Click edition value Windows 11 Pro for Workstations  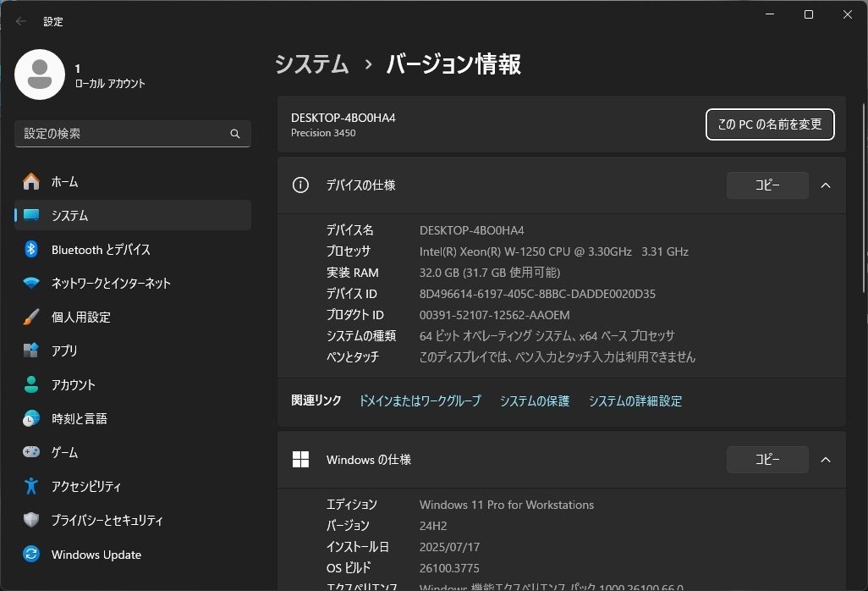pyautogui.click(x=507, y=505)
